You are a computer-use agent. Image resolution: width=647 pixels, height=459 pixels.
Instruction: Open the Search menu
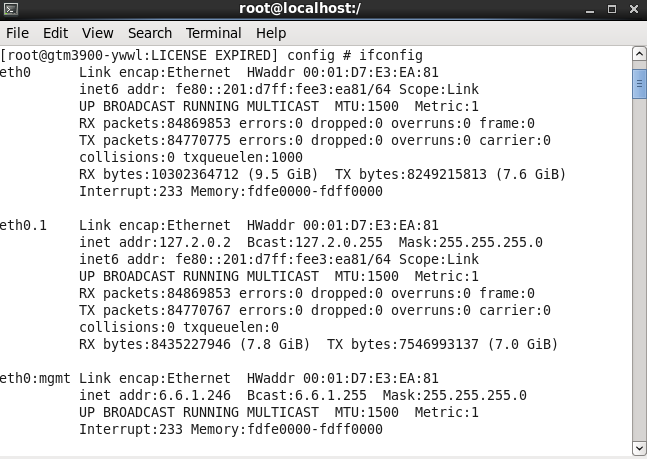pos(150,33)
